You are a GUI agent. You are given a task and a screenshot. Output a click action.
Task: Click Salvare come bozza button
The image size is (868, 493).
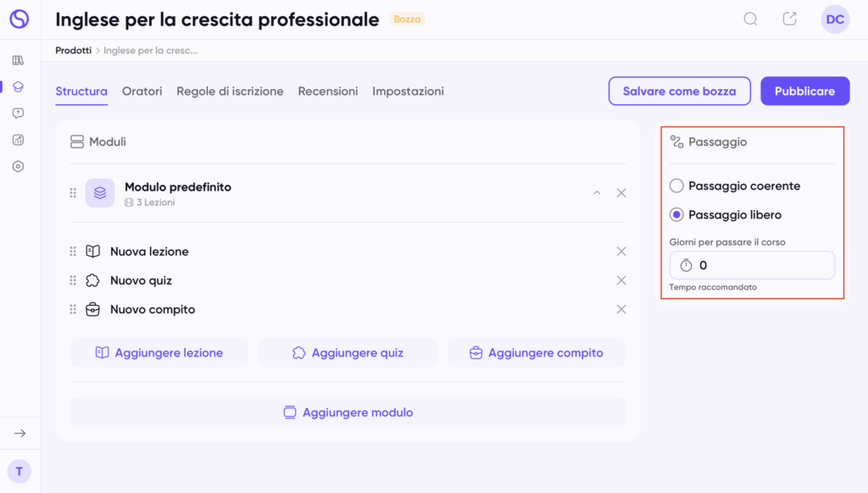pos(679,91)
